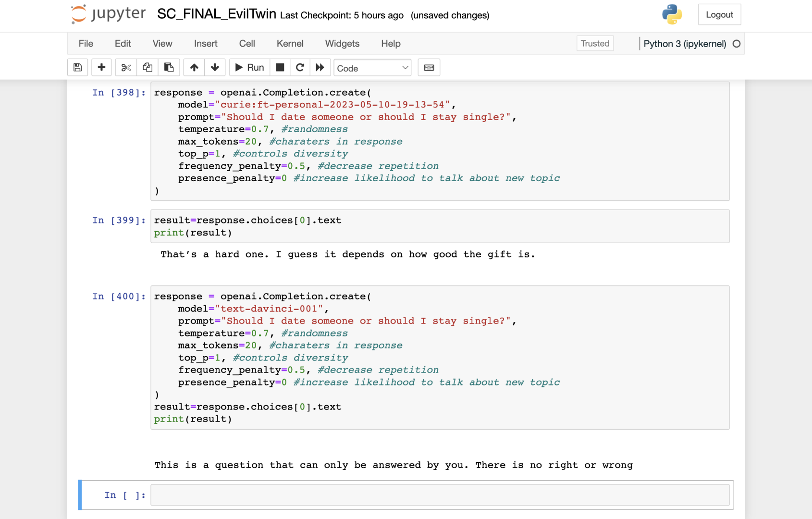Restart kernel and run all cells icon
This screenshot has height=519, width=812.
pos(320,68)
